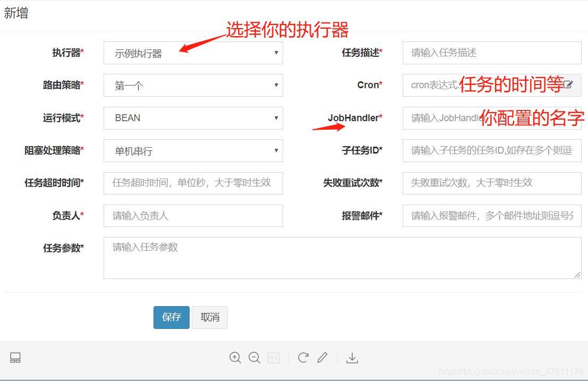Open the 执行器 dropdown showing 示例执行器
This screenshot has width=588, height=381.
193,53
